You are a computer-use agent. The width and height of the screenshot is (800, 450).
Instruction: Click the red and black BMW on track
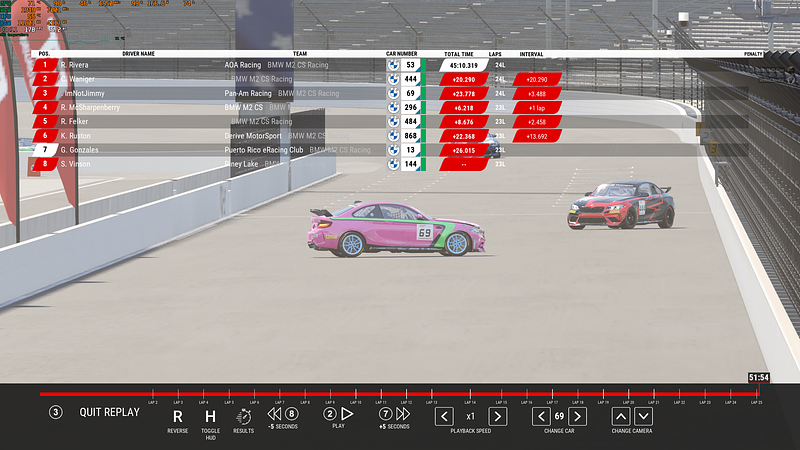[621, 205]
